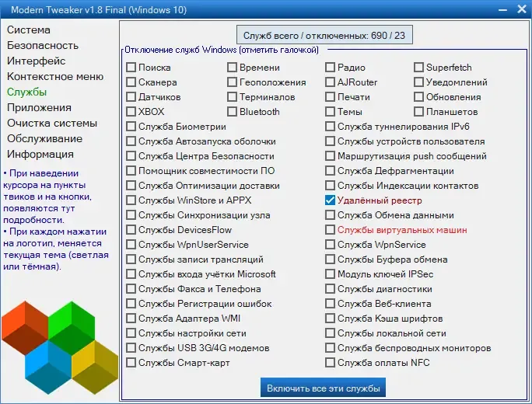Check Службы настройки сети checkbox
The width and height of the screenshot is (532, 404).
(x=131, y=333)
